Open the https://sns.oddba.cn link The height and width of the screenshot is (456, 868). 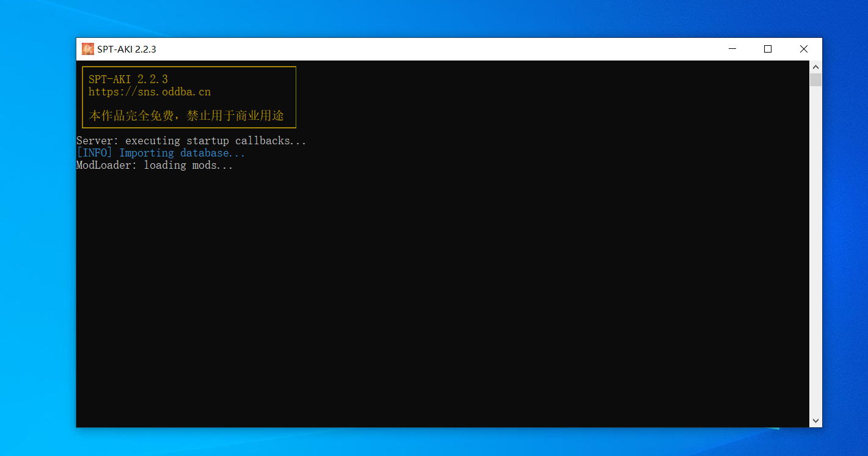click(x=149, y=92)
